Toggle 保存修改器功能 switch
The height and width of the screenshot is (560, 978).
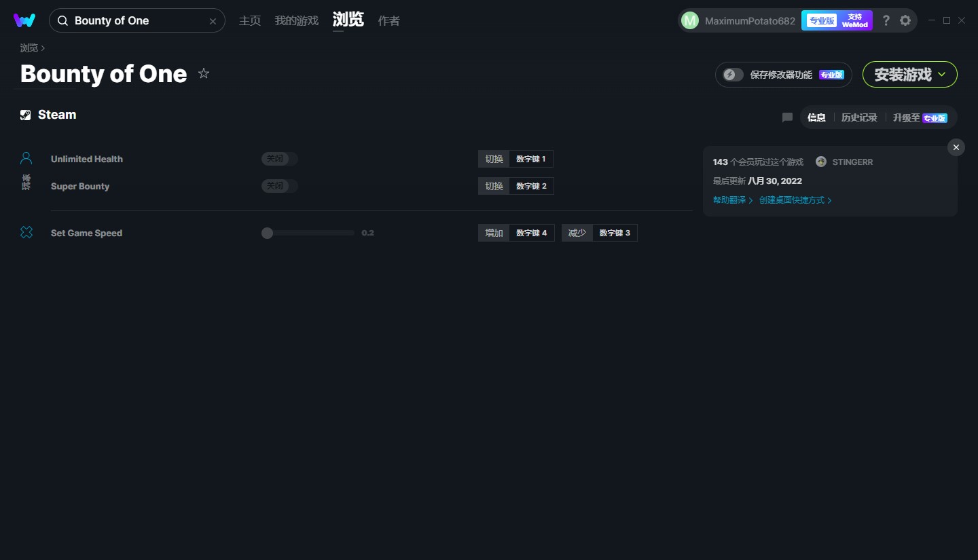[733, 75]
